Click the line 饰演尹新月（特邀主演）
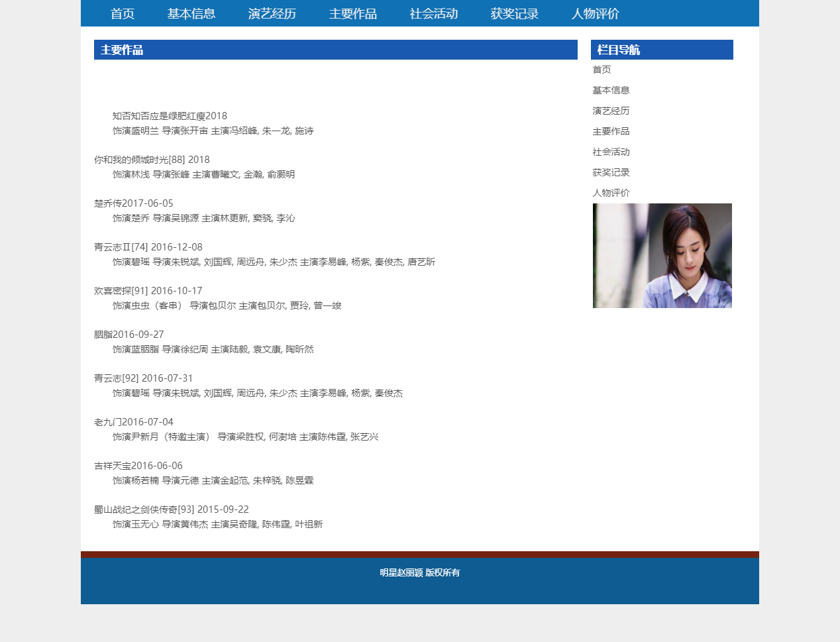 (245, 437)
